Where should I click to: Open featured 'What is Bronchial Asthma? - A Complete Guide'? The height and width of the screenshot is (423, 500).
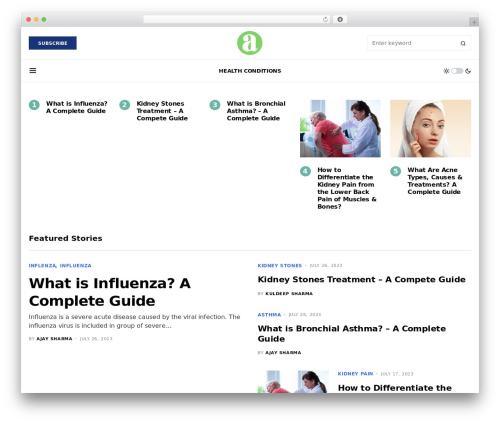352,334
